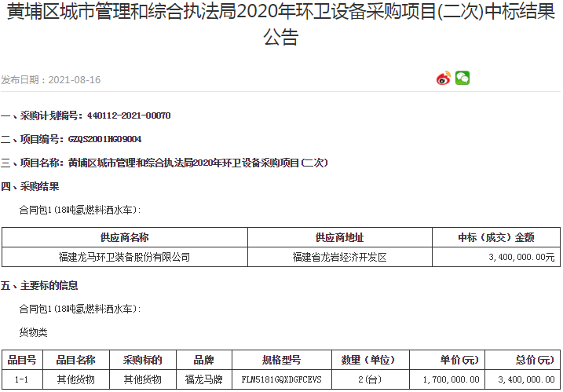
Task: Select project number GZQS2001HG09004 line
Action: pyautogui.click(x=71, y=139)
